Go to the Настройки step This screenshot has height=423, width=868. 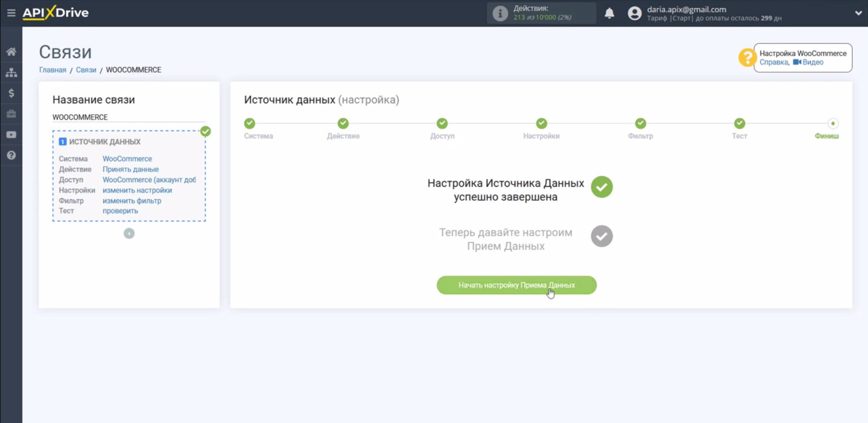pyautogui.click(x=542, y=129)
